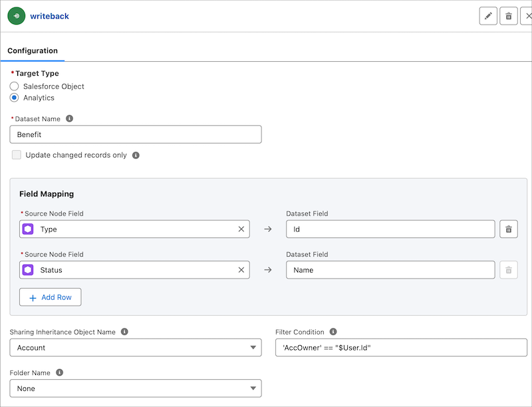Viewport: 532px width, 407px height.
Task: Click info icon next to Folder Name
Action: [x=59, y=373]
